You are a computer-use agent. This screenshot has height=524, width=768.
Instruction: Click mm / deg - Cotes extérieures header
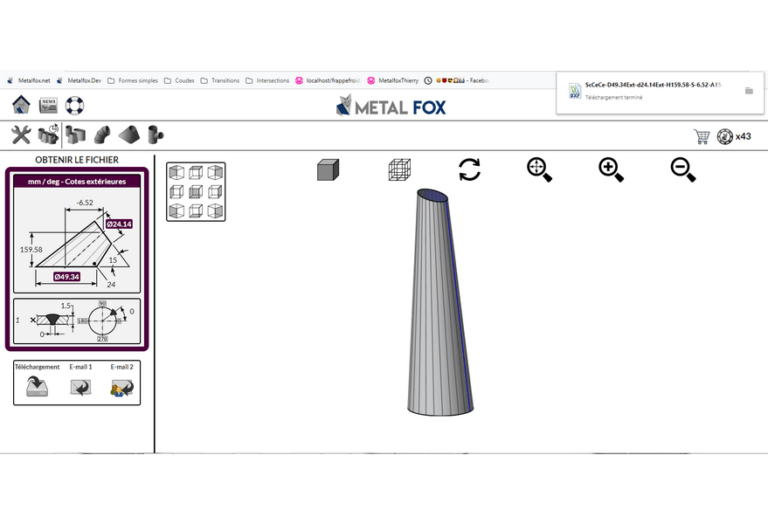coord(77,181)
